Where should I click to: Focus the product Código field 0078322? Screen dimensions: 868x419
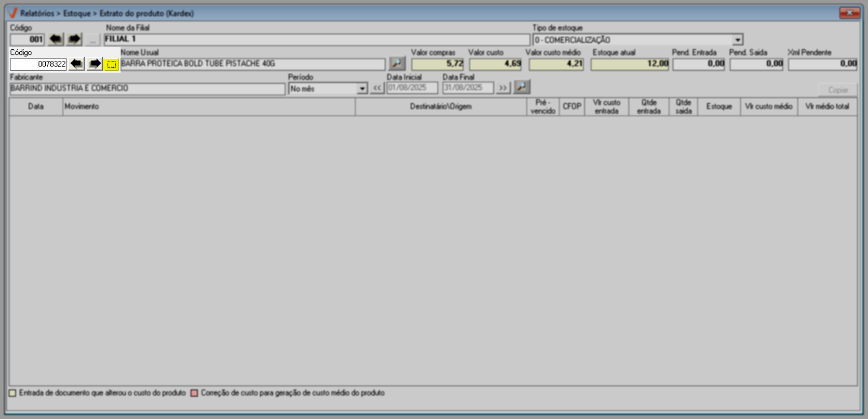[38, 64]
